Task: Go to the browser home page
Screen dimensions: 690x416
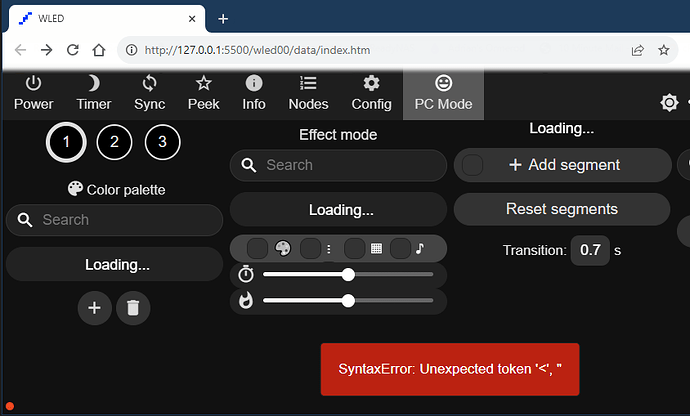Action: tap(99, 50)
